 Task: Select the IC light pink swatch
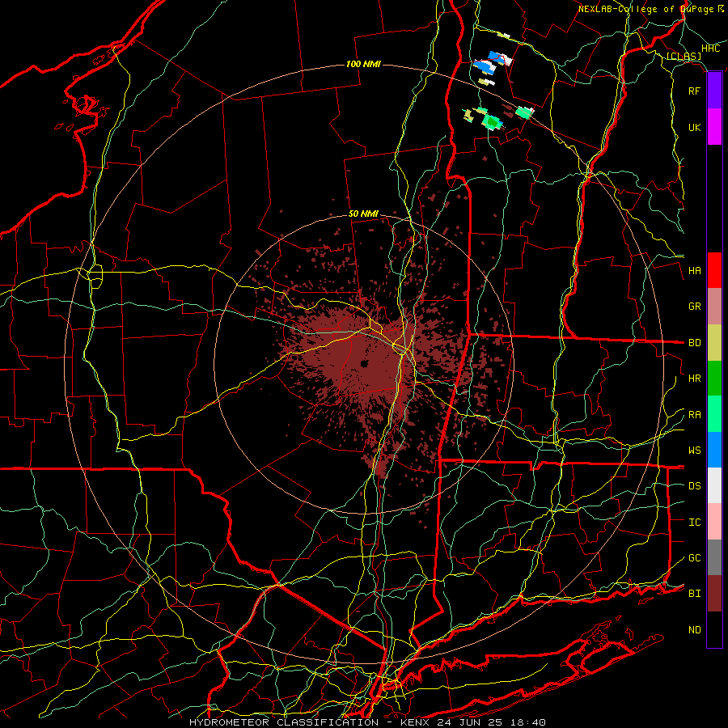coord(714,522)
